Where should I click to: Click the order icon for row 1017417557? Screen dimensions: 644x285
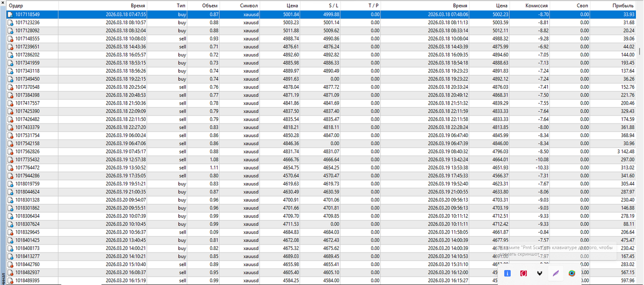10,103
